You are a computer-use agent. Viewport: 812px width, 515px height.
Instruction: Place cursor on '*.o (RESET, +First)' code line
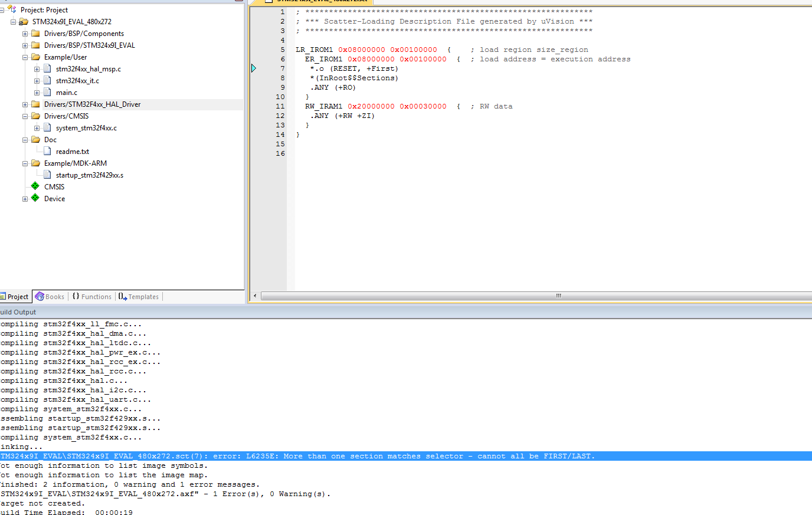(x=354, y=68)
